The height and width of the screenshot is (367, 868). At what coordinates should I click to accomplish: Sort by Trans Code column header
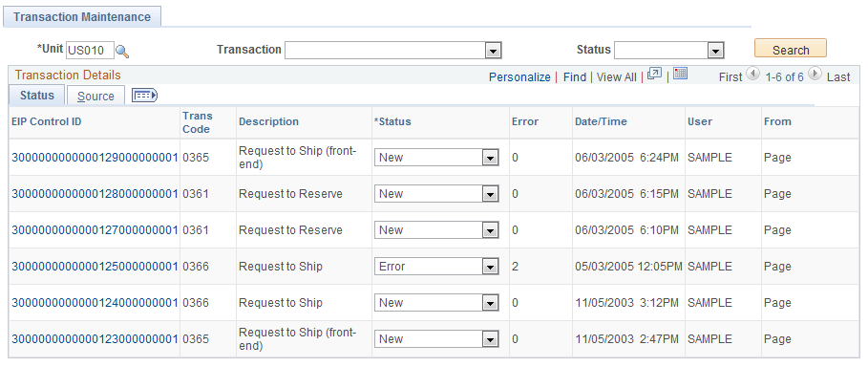(x=197, y=122)
